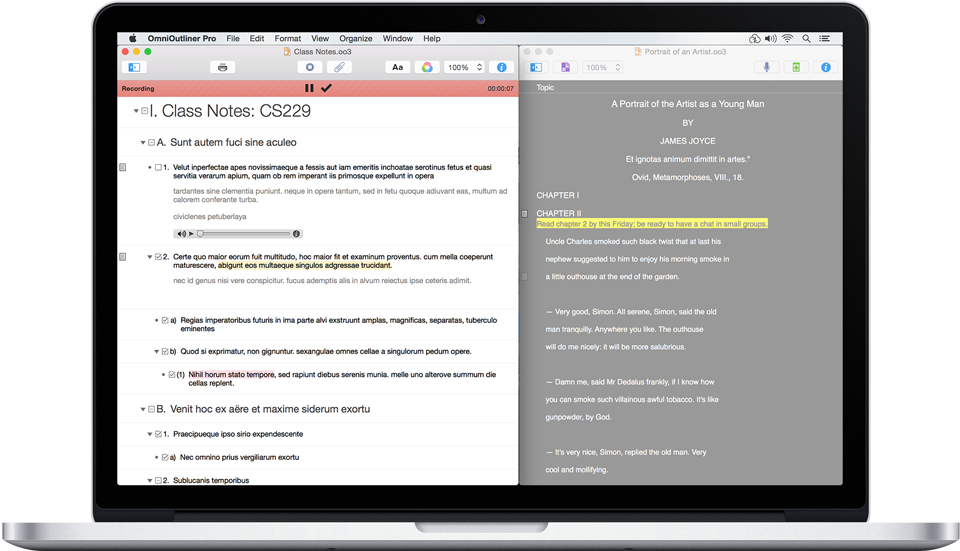Open the View menu
Viewport: 960px width, 551px height.
pos(320,38)
